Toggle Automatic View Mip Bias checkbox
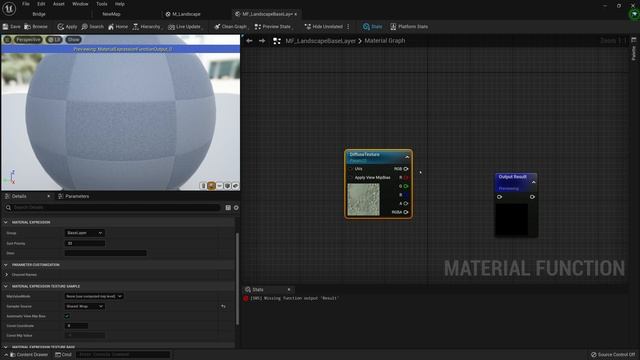This screenshot has height=360, width=640. tap(67, 316)
